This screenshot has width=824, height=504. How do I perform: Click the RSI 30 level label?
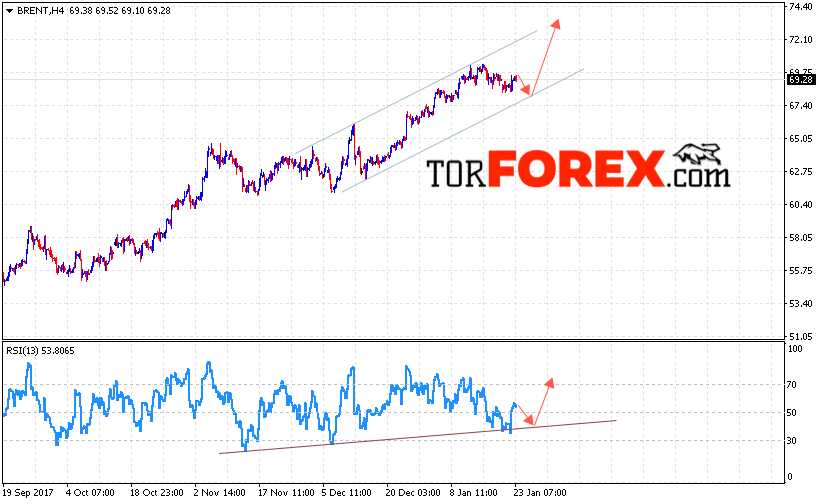click(791, 440)
